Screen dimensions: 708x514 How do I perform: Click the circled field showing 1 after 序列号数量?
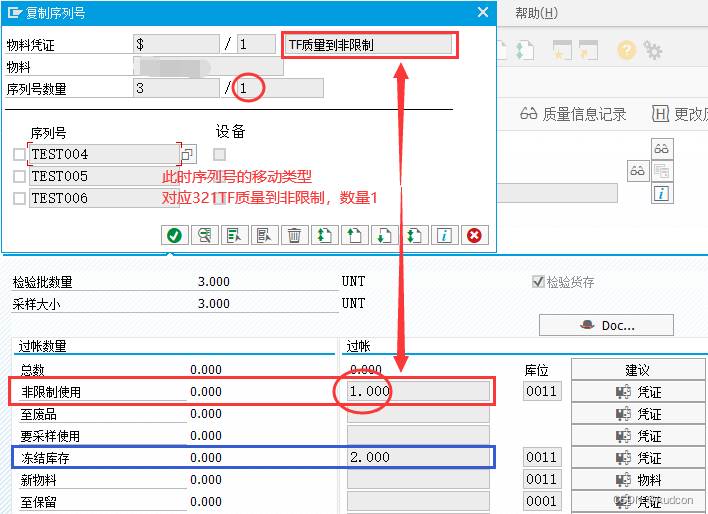click(x=280, y=88)
